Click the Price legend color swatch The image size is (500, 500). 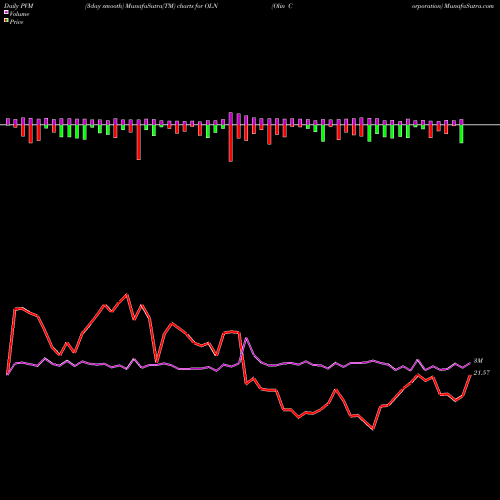(x=6, y=21)
